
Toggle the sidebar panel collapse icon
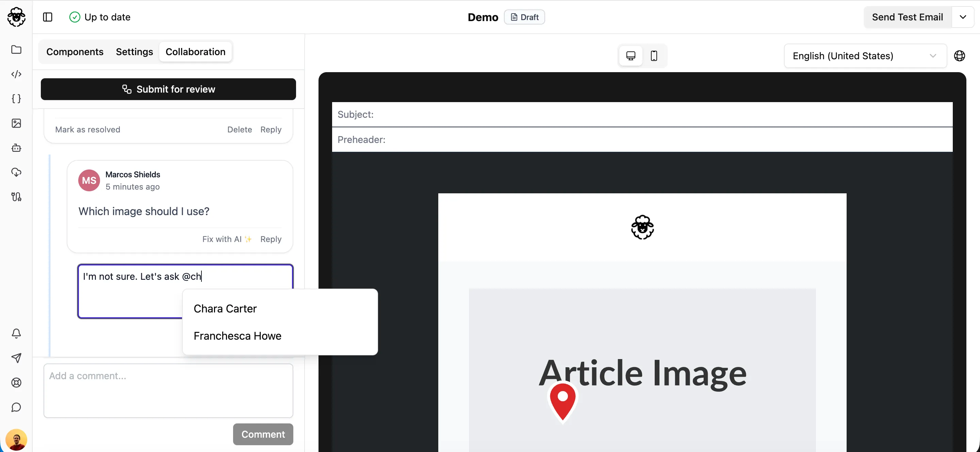click(x=48, y=17)
